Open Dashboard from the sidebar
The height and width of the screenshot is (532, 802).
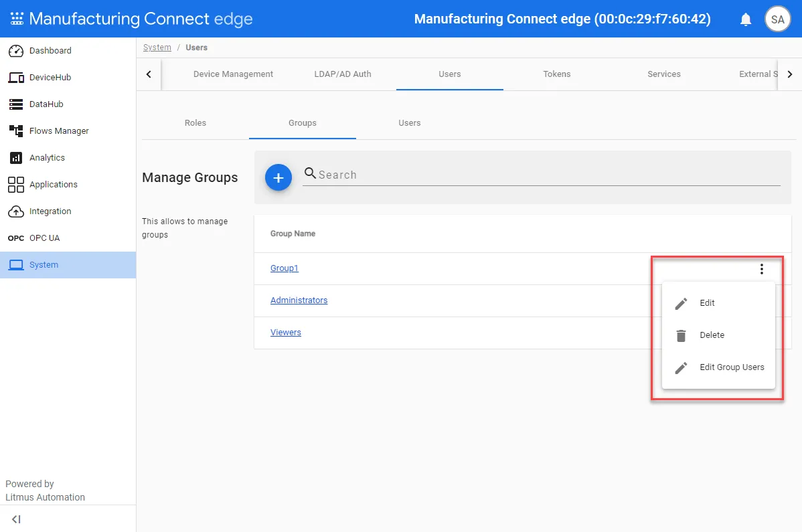pos(68,51)
